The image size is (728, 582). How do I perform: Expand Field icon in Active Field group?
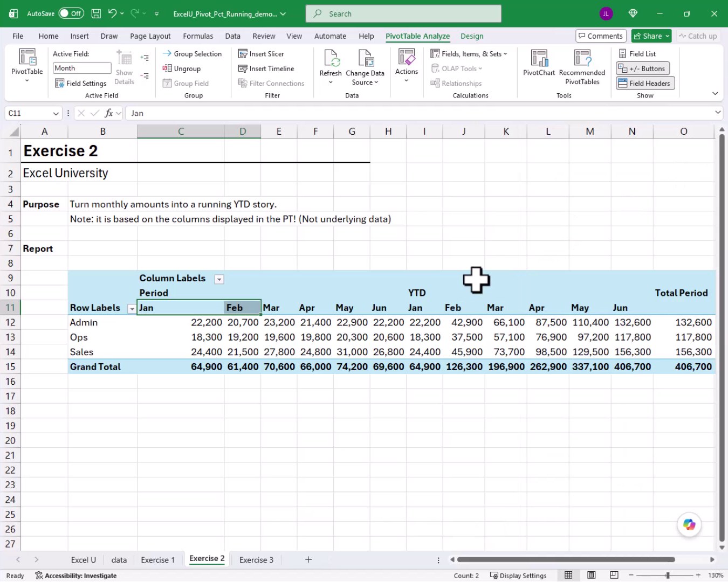pyautogui.click(x=145, y=58)
